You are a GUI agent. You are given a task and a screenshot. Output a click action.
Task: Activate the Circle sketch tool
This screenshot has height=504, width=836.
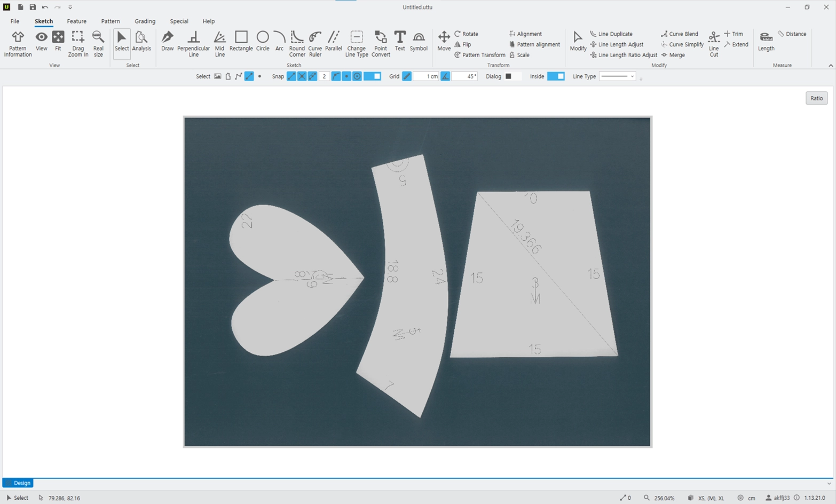point(263,41)
